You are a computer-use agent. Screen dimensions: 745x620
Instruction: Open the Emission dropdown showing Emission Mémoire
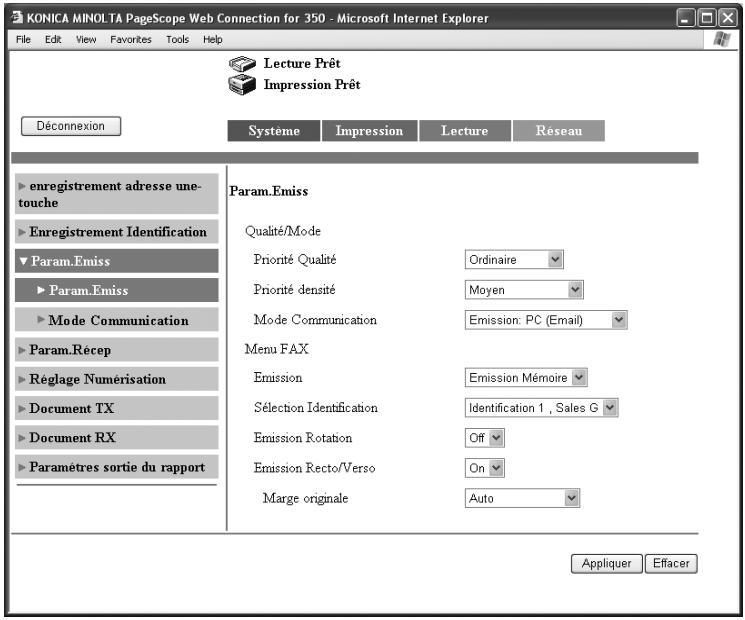[x=526, y=378]
